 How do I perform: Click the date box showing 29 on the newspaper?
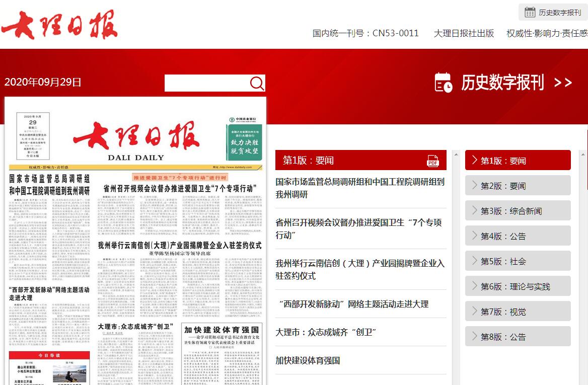point(33,136)
